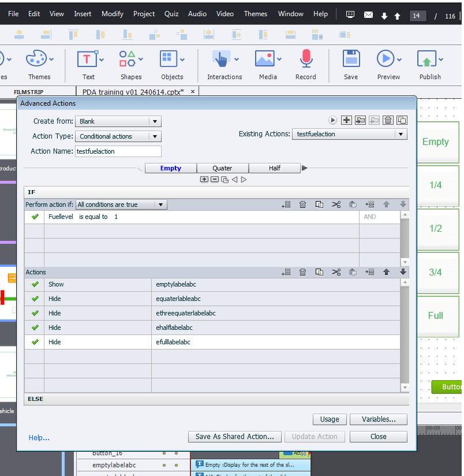Viewport: 464px width, 476px height.
Task: Expand the Publish dropdown arrow
Action: click(x=441, y=59)
